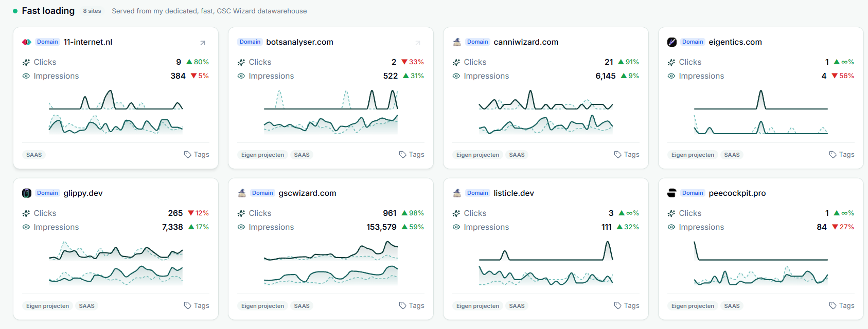Open external link arrow on botsanalyser.com card
Viewport: 868px width, 329px height.
pyautogui.click(x=418, y=43)
